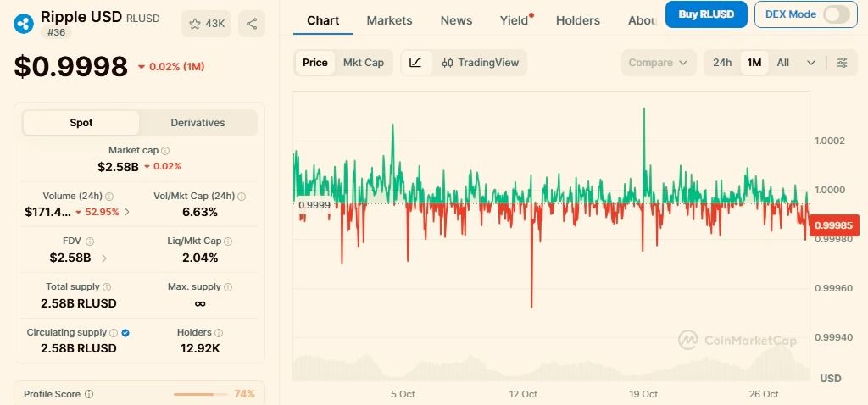
Task: Click the info icon next to Market cap
Action: coord(165,151)
